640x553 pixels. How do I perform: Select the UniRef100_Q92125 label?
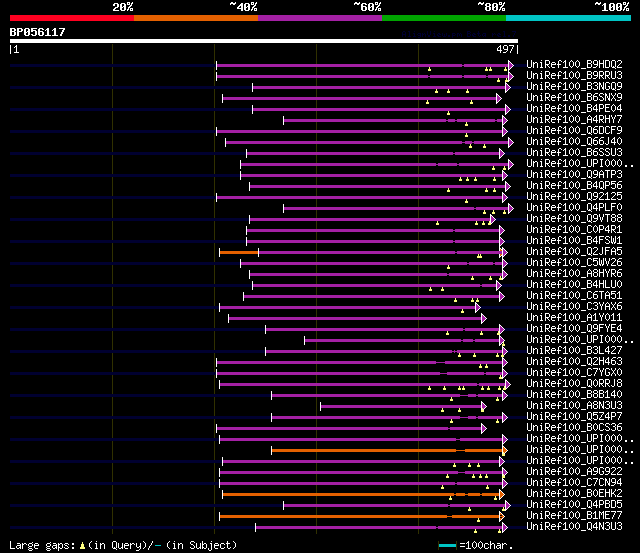click(x=574, y=196)
